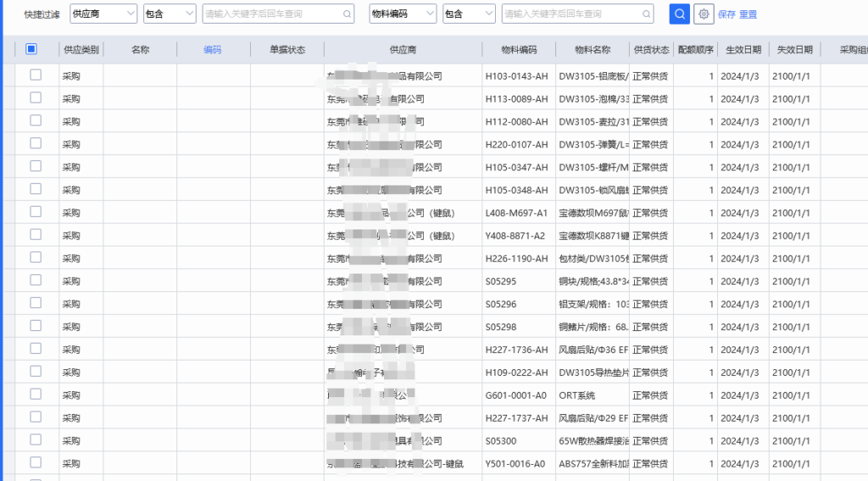Expand the 物料编码 filter field dropdown
Image resolution: width=868 pixels, height=481 pixels.
tap(403, 14)
